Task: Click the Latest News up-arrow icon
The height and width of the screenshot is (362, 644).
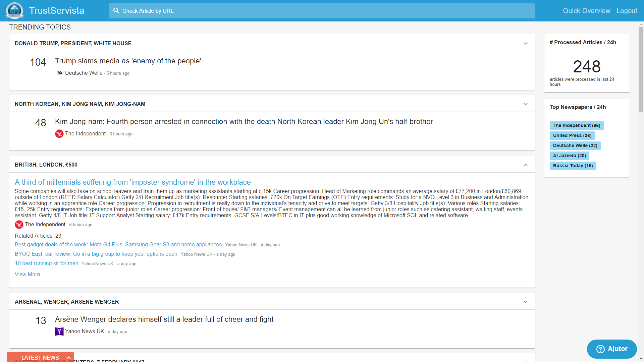Action: click(69, 358)
